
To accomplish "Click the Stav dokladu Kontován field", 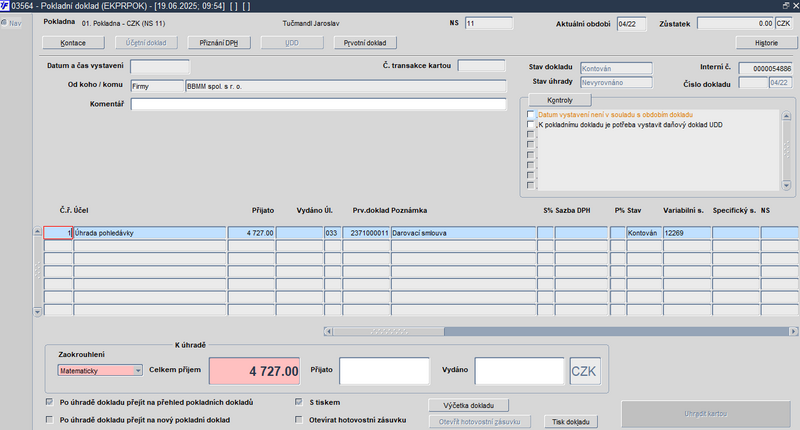I will [x=616, y=68].
